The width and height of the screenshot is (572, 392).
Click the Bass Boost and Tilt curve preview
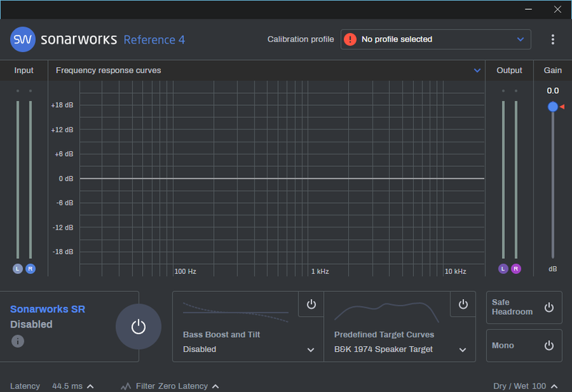pos(235,313)
